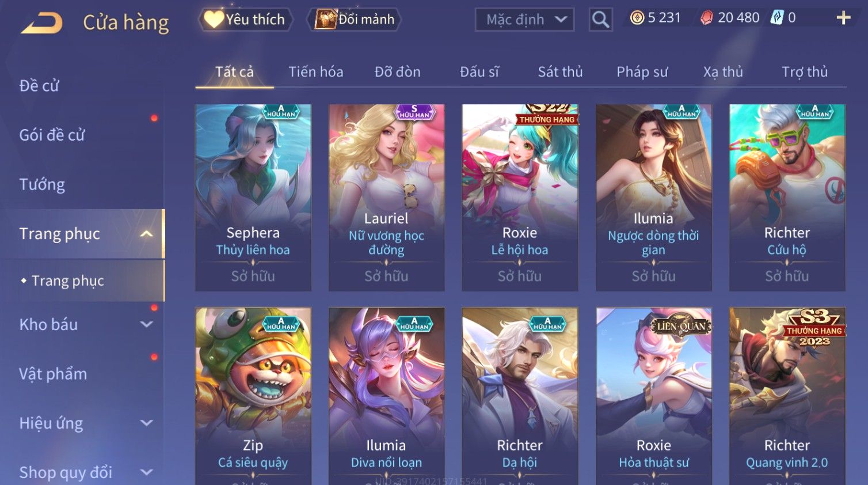The height and width of the screenshot is (485, 868).
Task: Open Đổi mảnh fragment exchange
Action: click(x=355, y=20)
